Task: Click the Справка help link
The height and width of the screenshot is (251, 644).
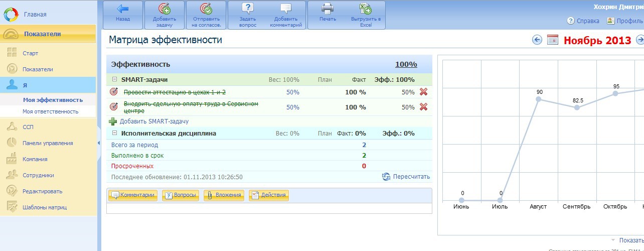Action: pyautogui.click(x=583, y=21)
